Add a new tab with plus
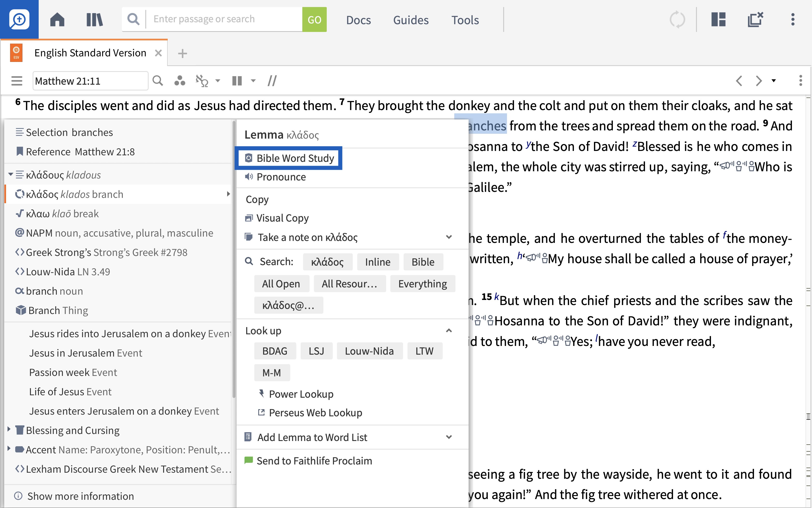This screenshot has width=812, height=508. (x=182, y=53)
